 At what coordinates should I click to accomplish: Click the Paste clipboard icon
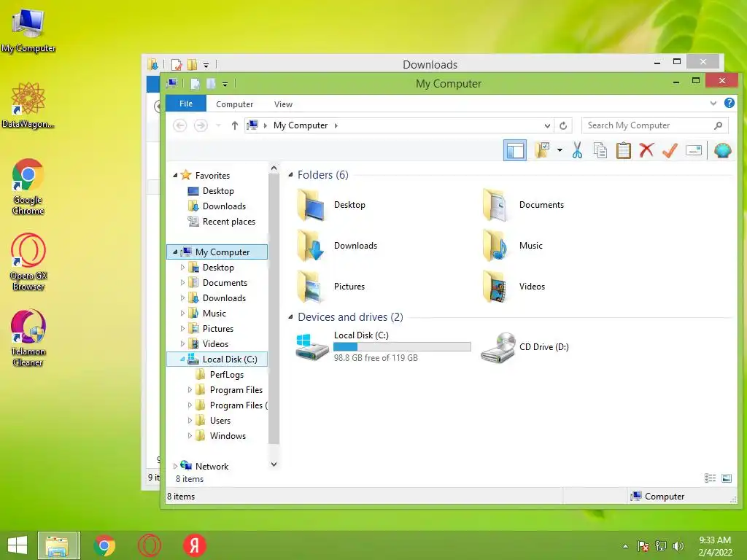623,150
